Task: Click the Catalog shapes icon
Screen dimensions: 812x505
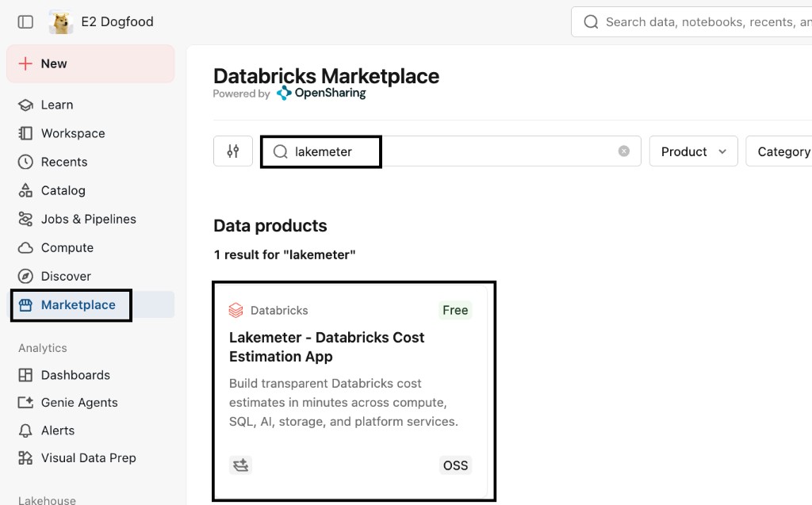Action: (25, 190)
